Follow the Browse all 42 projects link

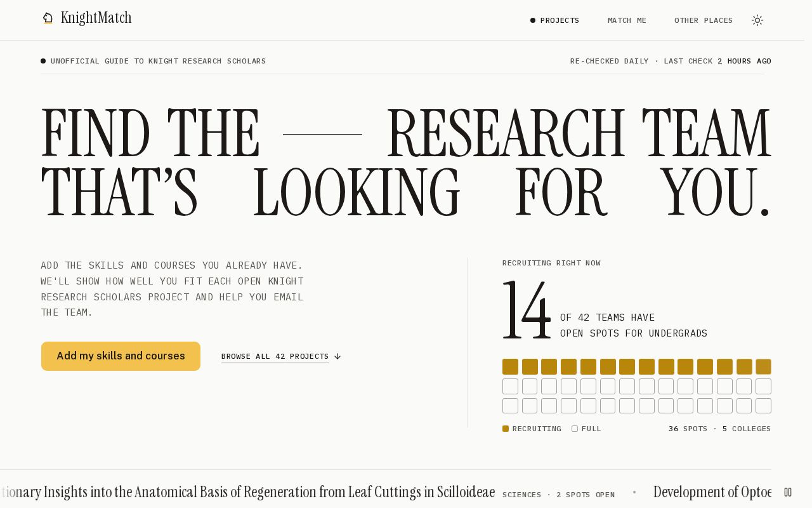(275, 357)
